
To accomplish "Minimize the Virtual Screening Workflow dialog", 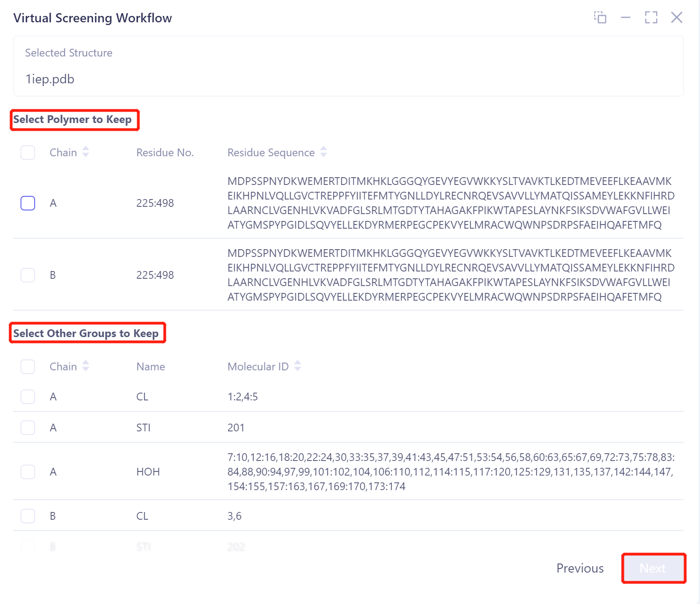I will (626, 17).
